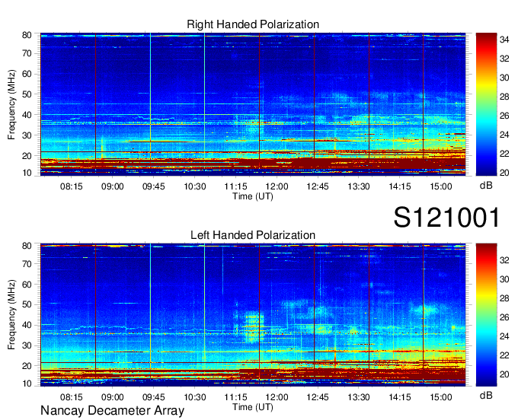The height and width of the screenshot is (420, 518).
Task: Click the 13:30 time tick on Left Handed plot
Action: [359, 397]
